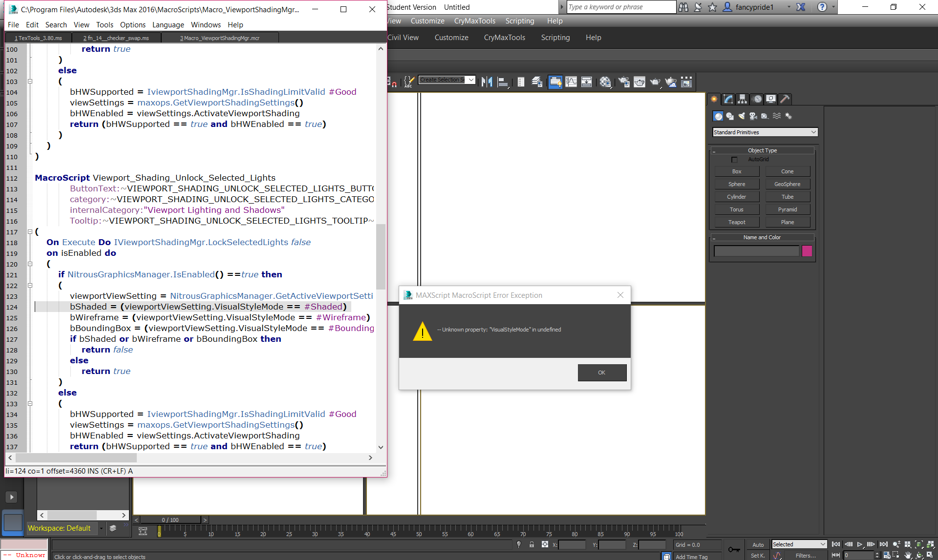
Task: Open Render Setup teapot icon
Action: click(624, 82)
